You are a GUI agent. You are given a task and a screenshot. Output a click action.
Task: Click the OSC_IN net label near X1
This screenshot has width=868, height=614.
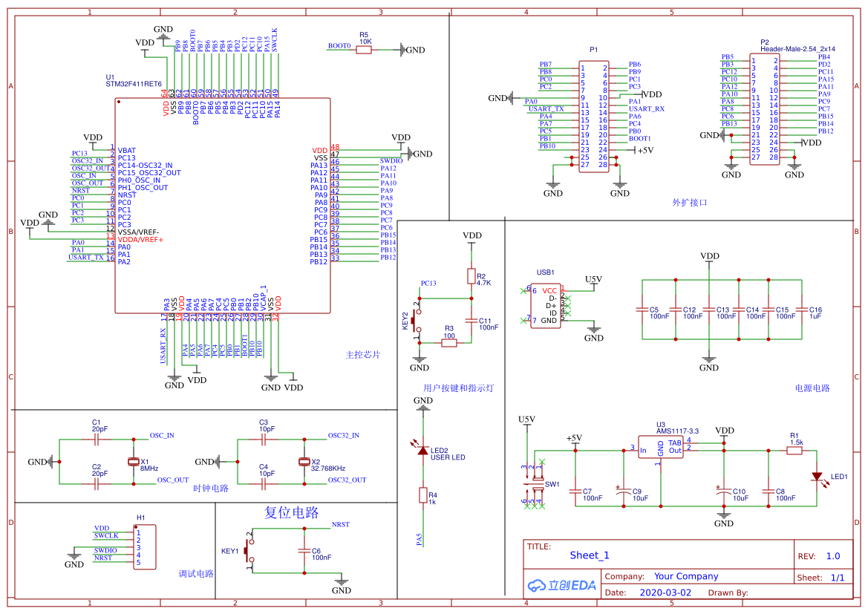(x=162, y=436)
